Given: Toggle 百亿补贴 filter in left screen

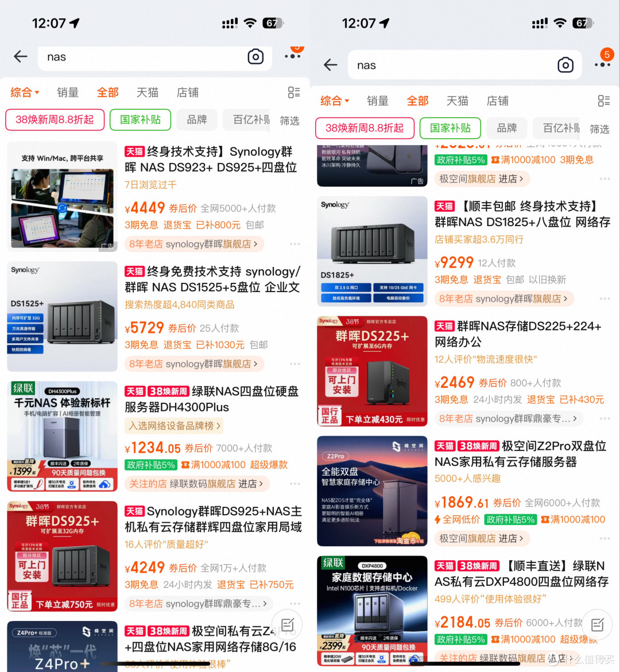Looking at the screenshot, I should tap(247, 119).
